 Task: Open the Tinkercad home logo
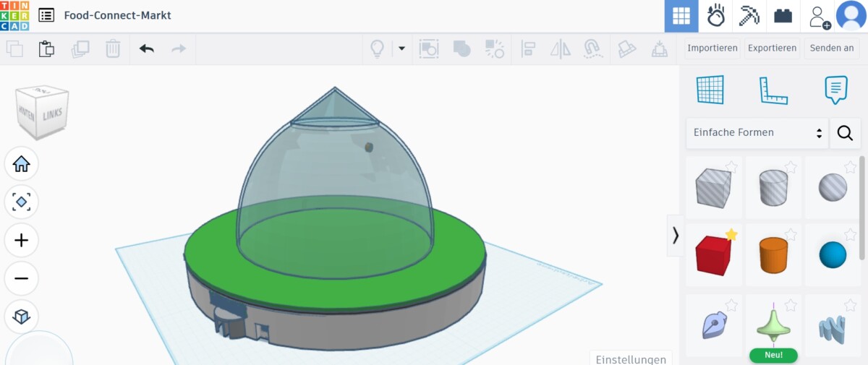click(x=14, y=15)
